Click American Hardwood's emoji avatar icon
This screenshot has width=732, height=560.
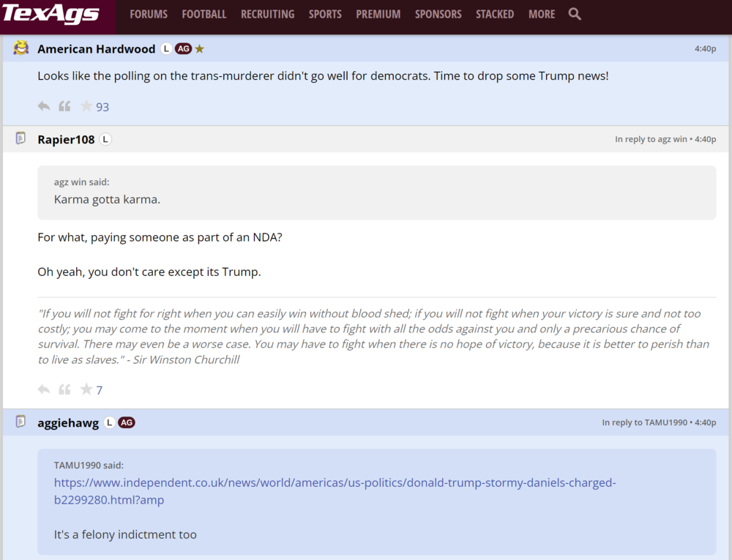[20, 48]
